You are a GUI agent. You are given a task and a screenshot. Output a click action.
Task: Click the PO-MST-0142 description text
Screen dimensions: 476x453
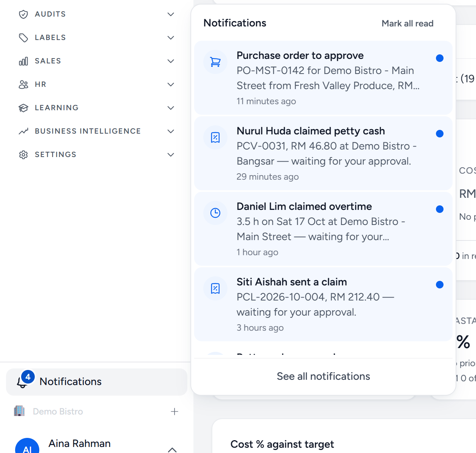328,78
